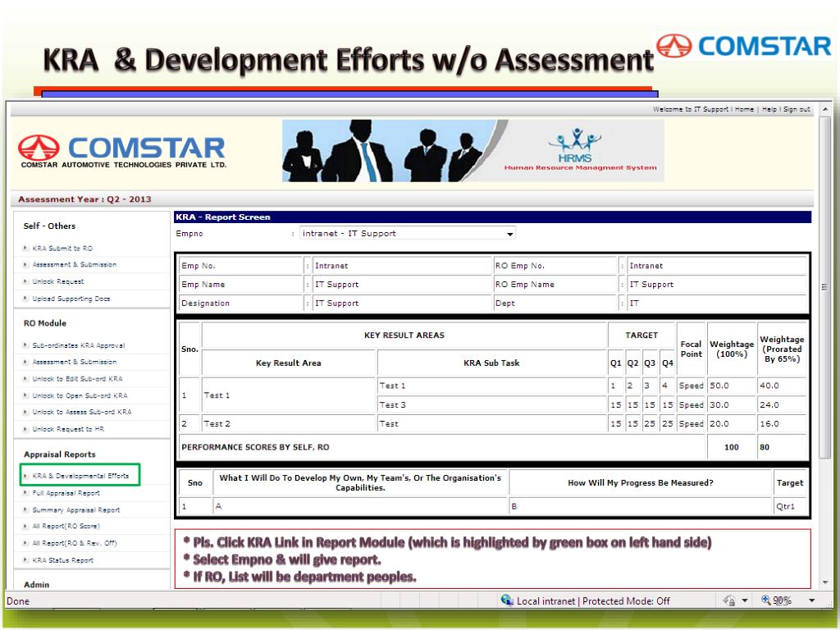
Task: Click the arrow bullet beside KRA Status Report
Action: click(25, 559)
